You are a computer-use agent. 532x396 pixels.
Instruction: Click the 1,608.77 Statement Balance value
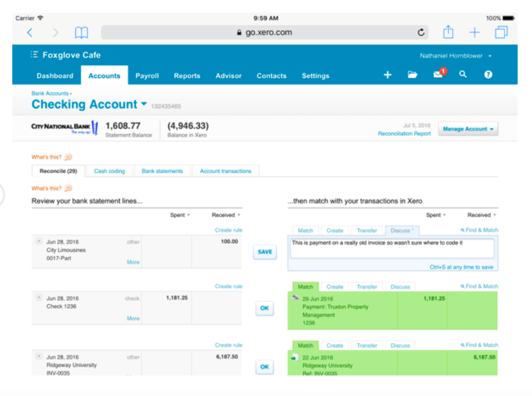point(123,126)
